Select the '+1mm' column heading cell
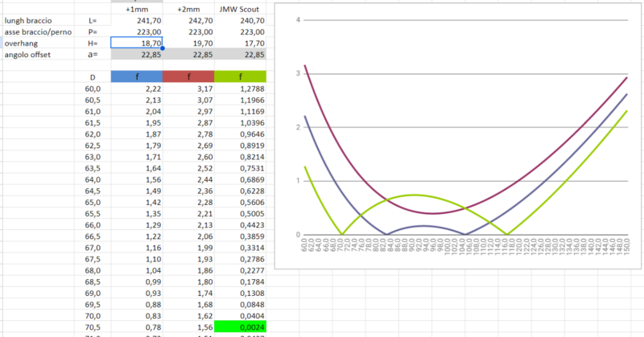644x337 pixels. pos(136,8)
